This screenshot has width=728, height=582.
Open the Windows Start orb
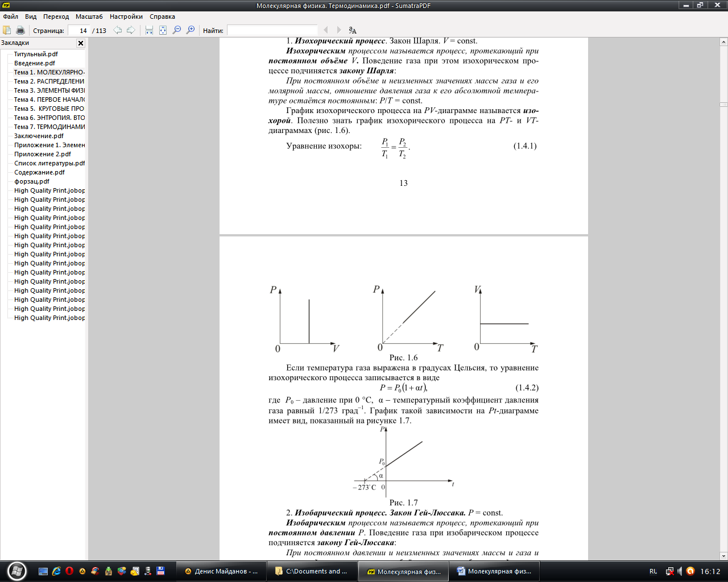[x=16, y=571]
